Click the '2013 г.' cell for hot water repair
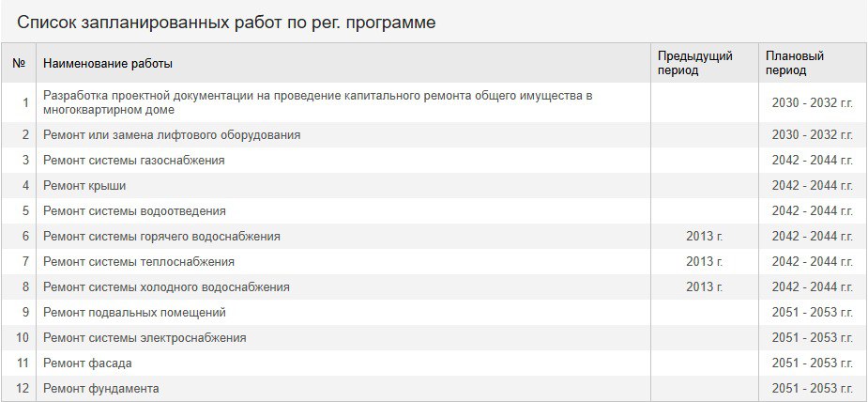This screenshot has height=402, width=868. tap(705, 237)
